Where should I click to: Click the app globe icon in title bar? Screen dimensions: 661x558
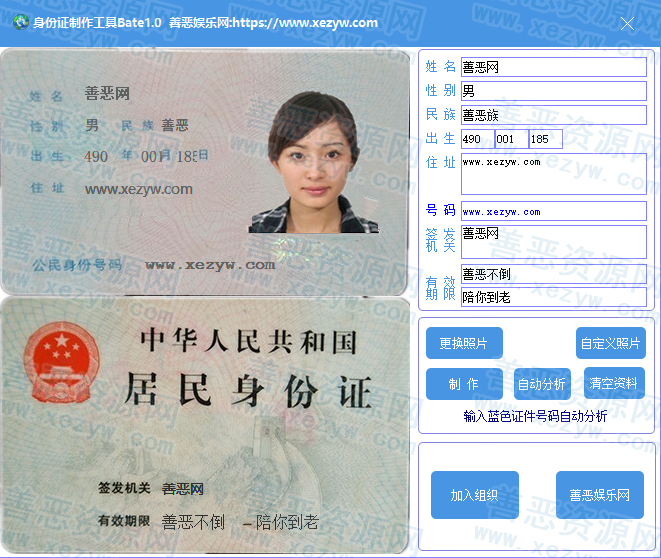(19, 22)
